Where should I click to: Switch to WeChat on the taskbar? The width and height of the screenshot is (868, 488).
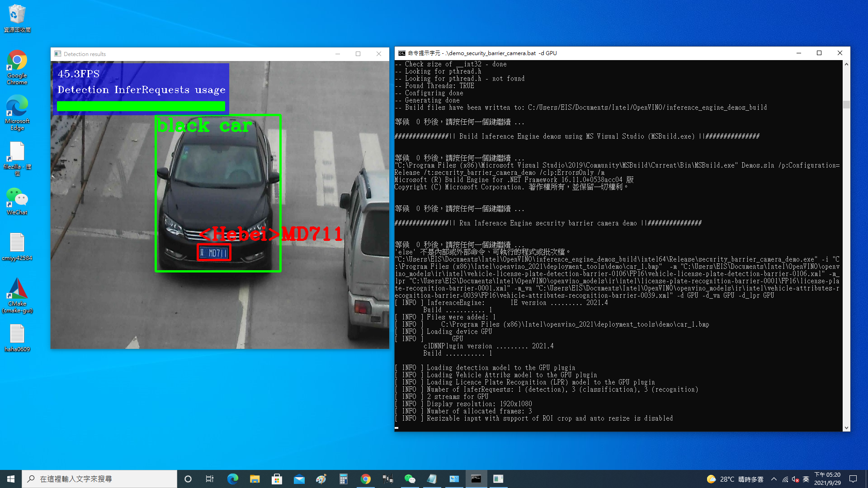410,479
